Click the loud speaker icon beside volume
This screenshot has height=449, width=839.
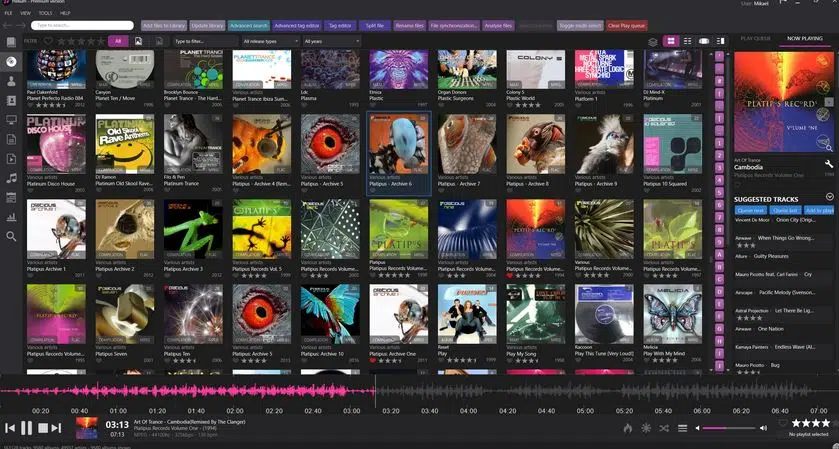coord(763,428)
